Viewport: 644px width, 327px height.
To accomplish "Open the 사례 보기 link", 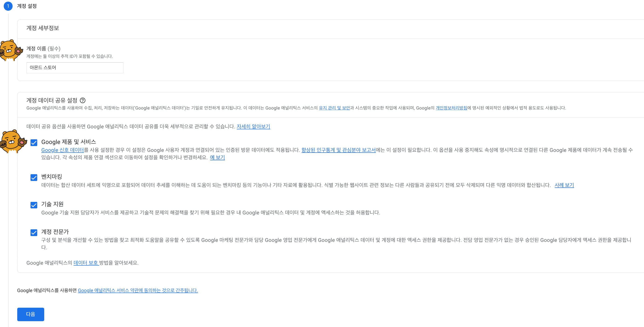I will tap(564, 185).
